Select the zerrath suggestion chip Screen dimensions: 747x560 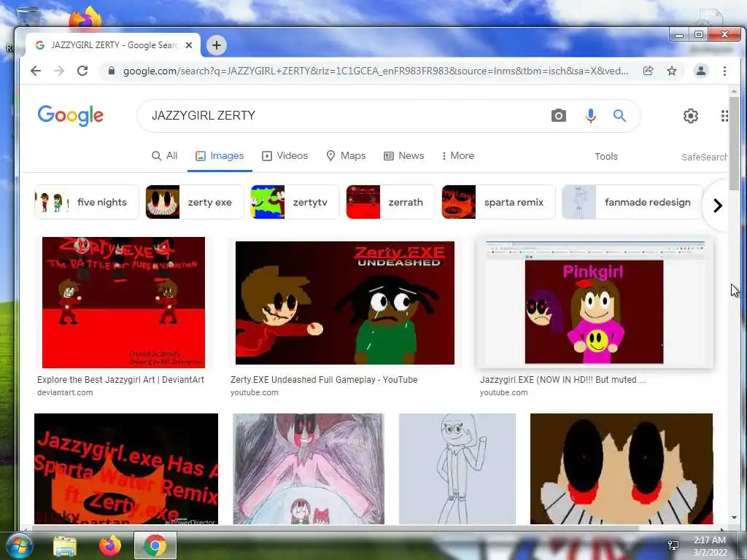[390, 202]
